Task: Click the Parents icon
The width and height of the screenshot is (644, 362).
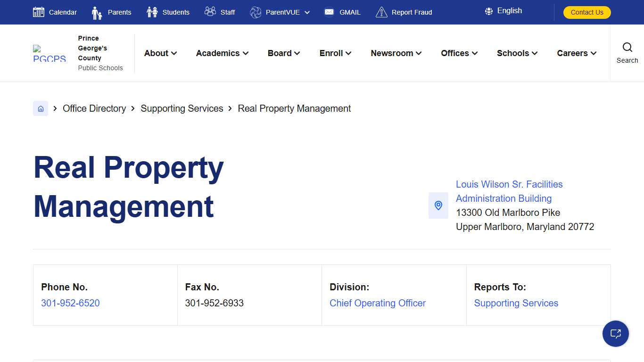Action: tap(97, 12)
